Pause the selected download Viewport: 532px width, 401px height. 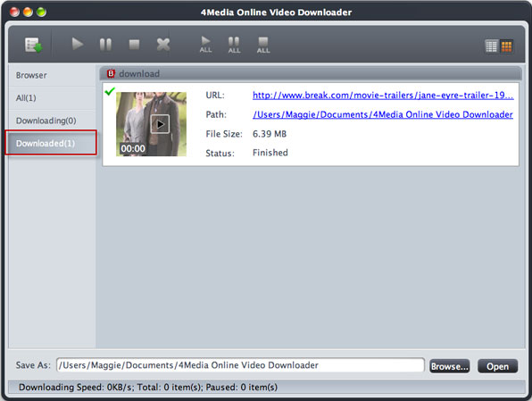[105, 45]
